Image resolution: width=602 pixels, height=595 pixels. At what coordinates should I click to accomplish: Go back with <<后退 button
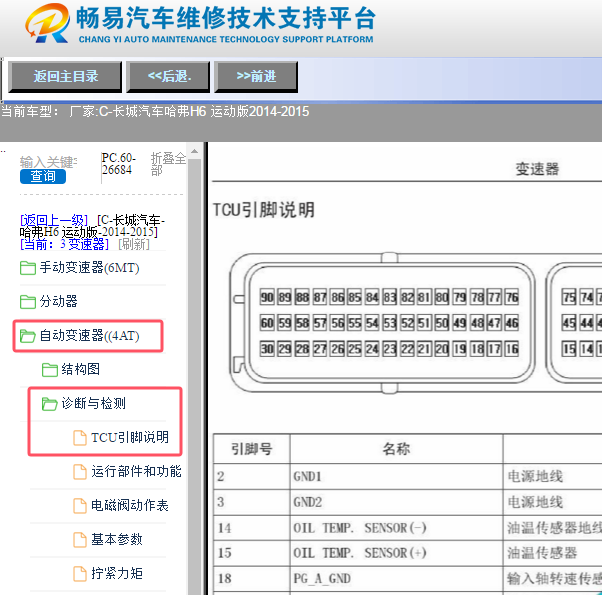click(x=168, y=76)
